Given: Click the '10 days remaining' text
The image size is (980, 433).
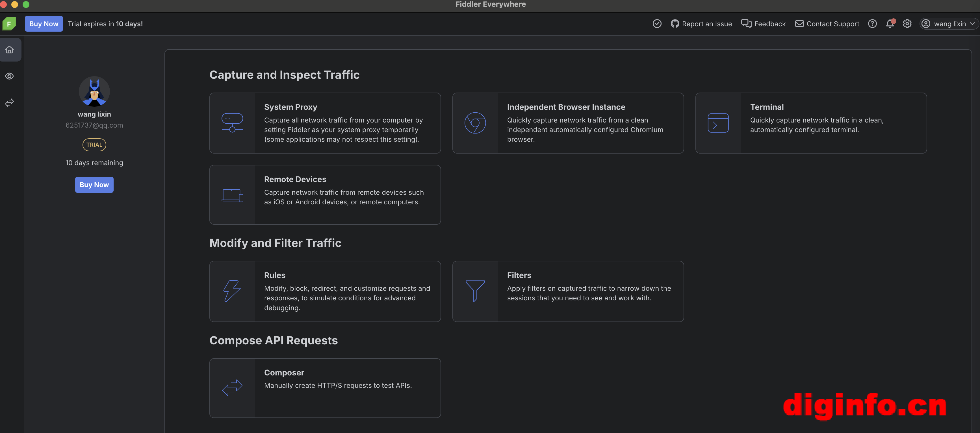Looking at the screenshot, I should [x=94, y=163].
